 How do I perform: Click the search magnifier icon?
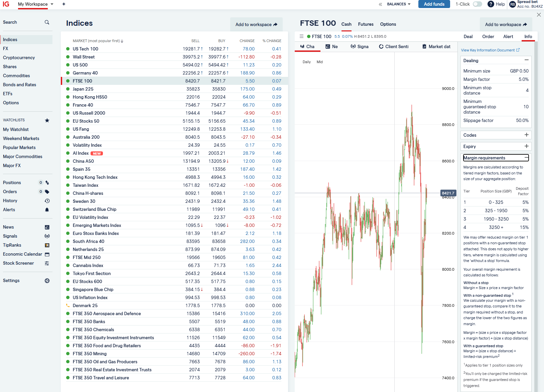pos(47,22)
